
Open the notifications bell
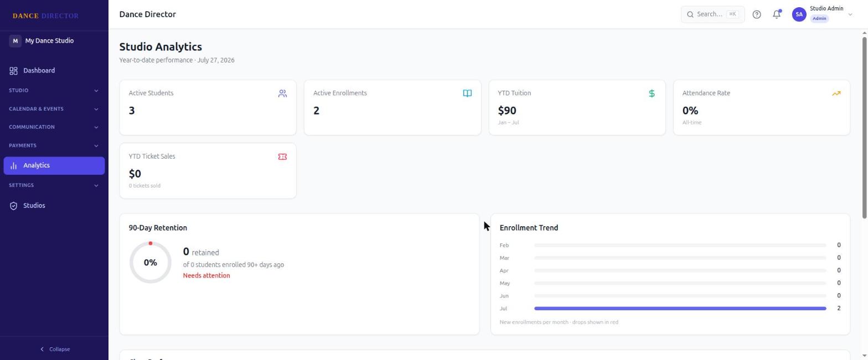(777, 14)
